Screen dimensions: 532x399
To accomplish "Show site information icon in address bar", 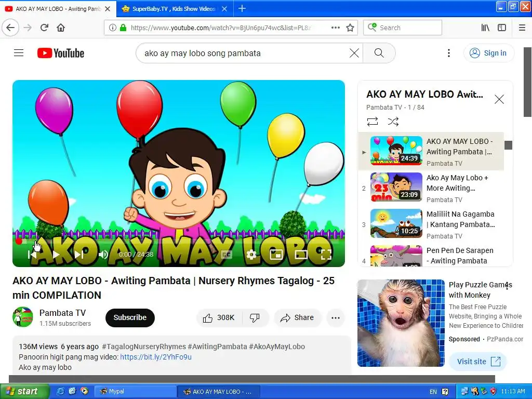I will click(x=113, y=28).
